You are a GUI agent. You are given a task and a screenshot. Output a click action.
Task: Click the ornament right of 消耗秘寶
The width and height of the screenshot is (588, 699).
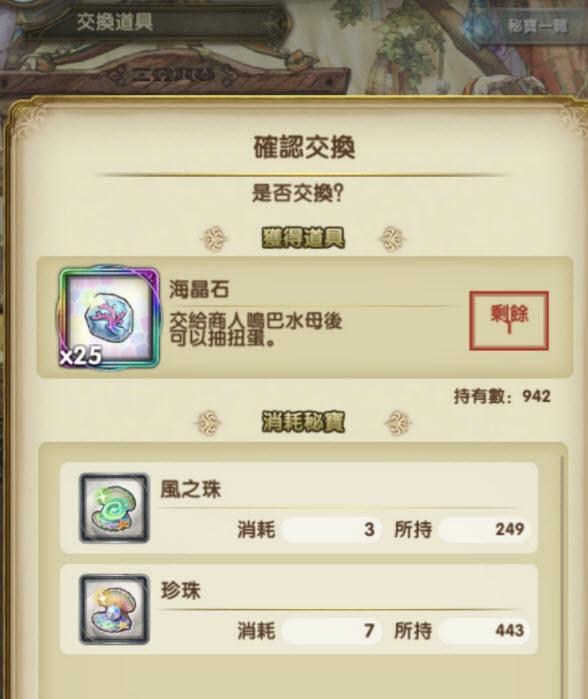point(398,423)
